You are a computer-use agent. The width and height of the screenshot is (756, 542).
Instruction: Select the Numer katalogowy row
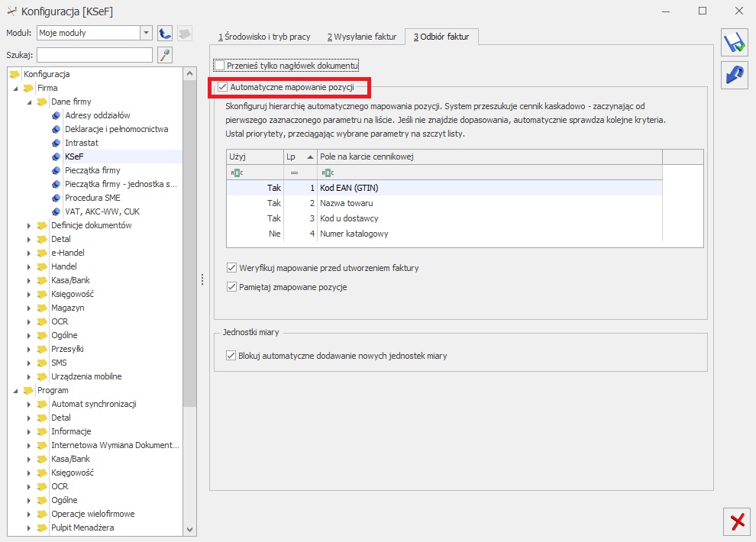(444, 234)
